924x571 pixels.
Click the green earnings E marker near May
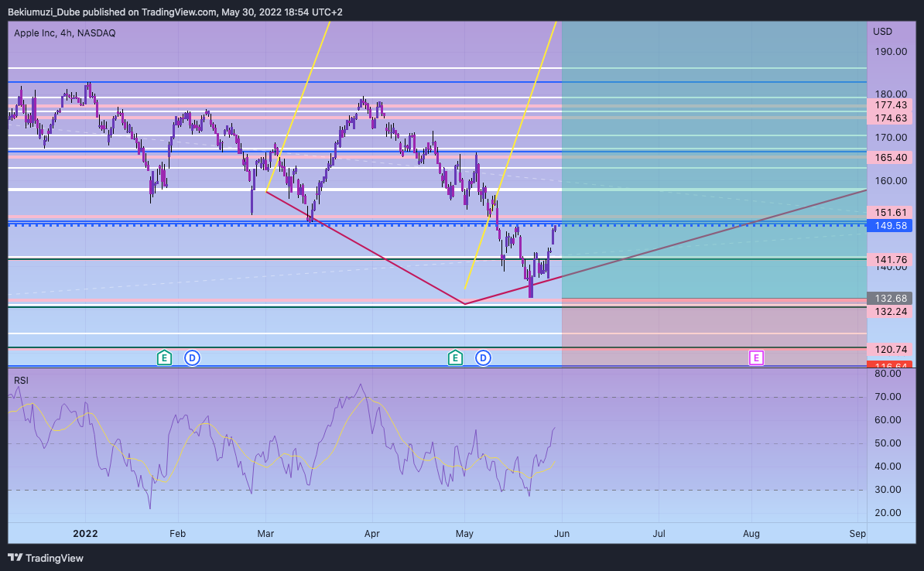click(x=455, y=357)
